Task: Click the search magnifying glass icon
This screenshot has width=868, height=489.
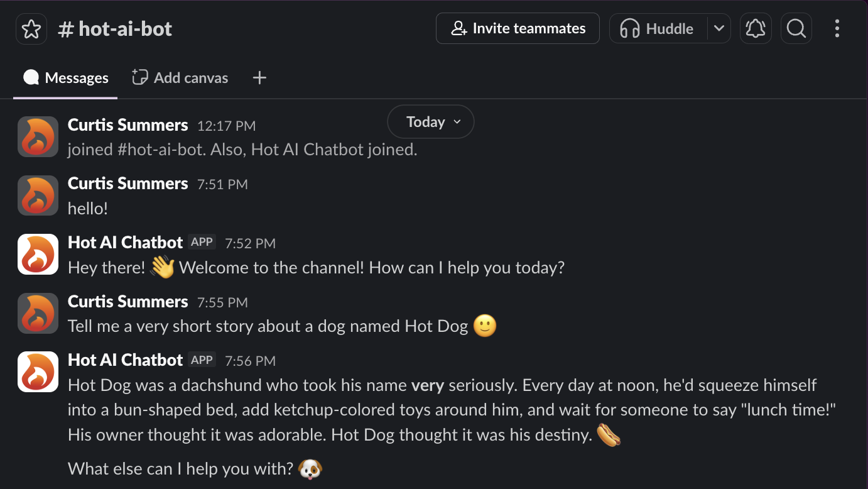Action: pyautogui.click(x=796, y=28)
